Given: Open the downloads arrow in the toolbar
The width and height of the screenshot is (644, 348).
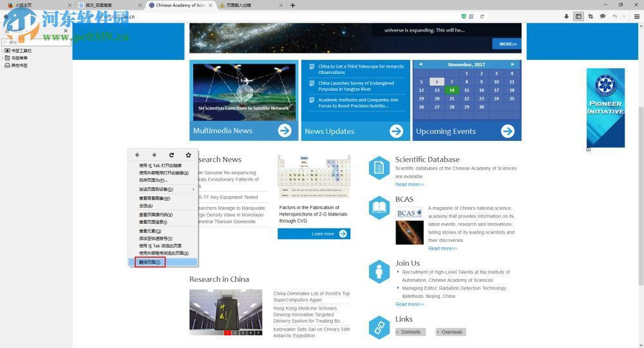Looking at the screenshot, I should tap(567, 16).
